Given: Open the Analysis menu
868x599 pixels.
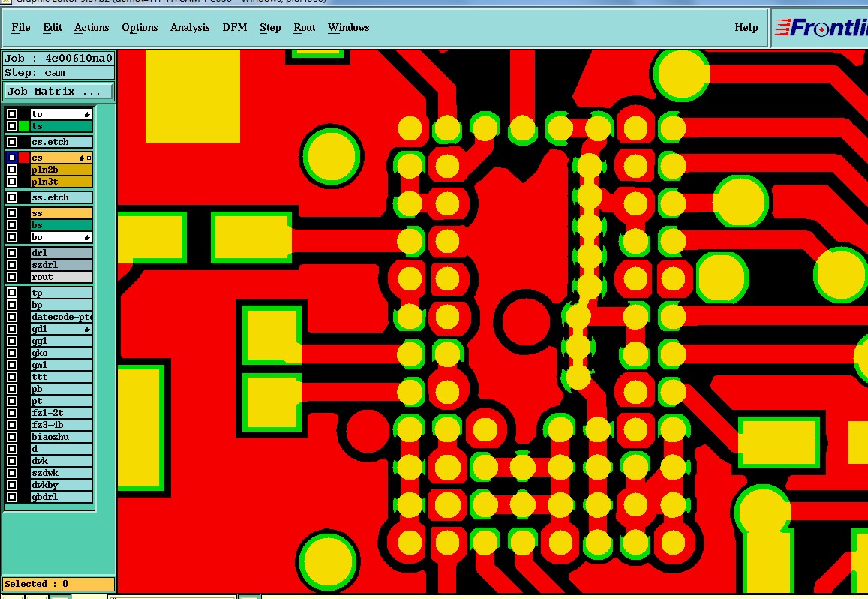Looking at the screenshot, I should [189, 27].
